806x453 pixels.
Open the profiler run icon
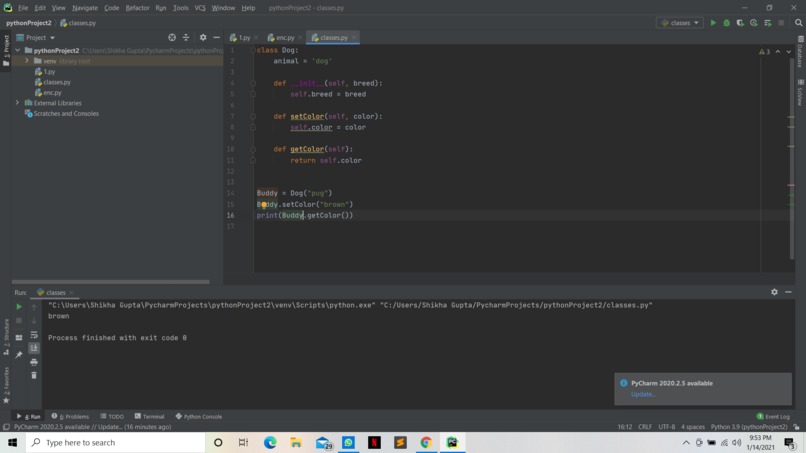(754, 23)
